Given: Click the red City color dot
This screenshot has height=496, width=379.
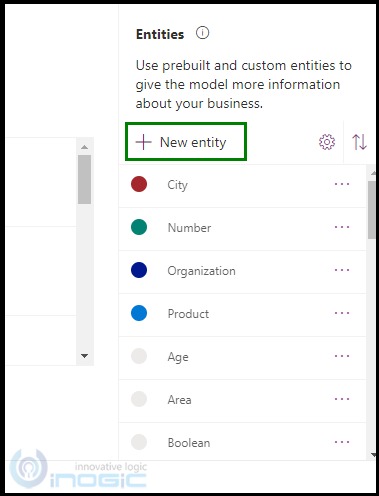Looking at the screenshot, I should coord(139,184).
